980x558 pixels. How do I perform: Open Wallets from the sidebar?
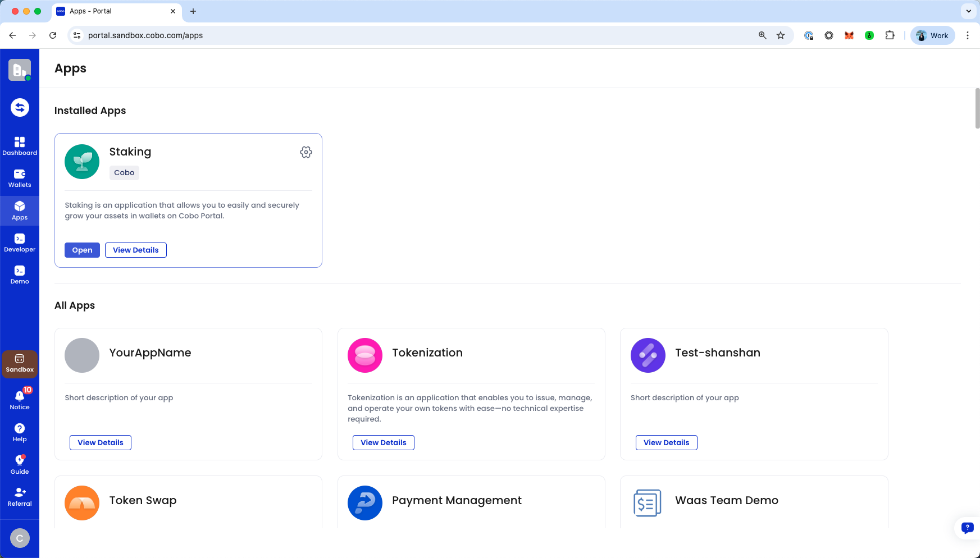[20, 178]
